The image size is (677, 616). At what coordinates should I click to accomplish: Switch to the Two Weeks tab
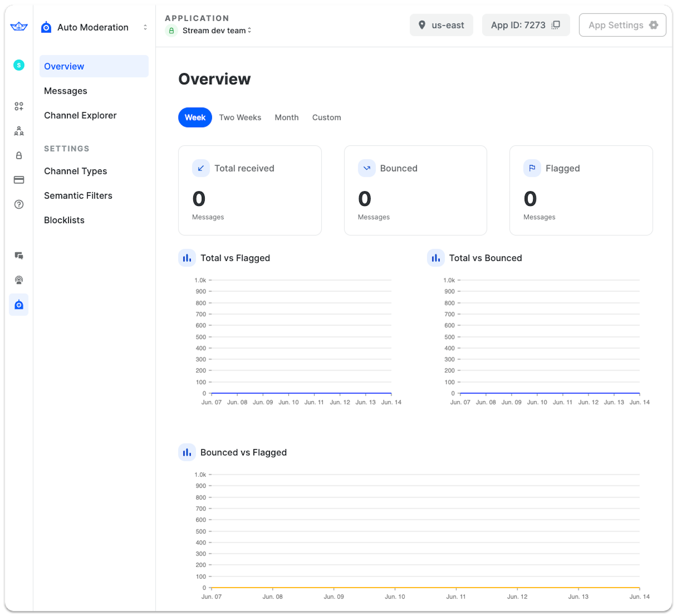click(x=240, y=117)
